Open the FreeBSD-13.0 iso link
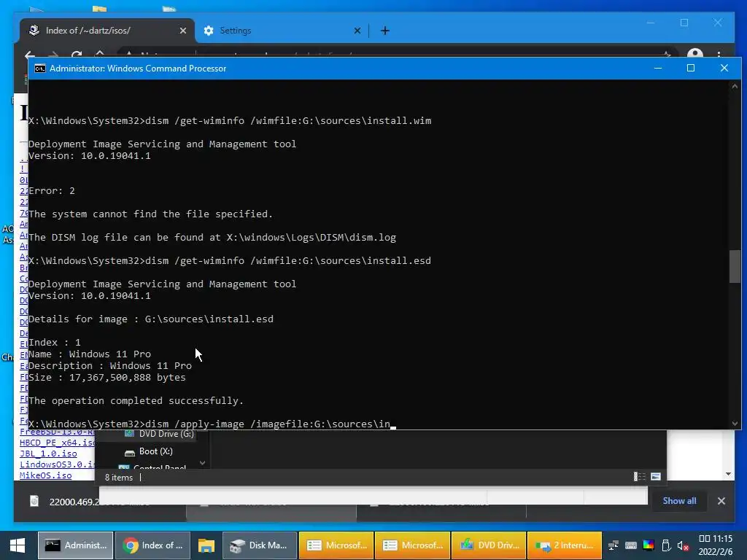Image resolution: width=747 pixels, height=560 pixels. (x=57, y=432)
